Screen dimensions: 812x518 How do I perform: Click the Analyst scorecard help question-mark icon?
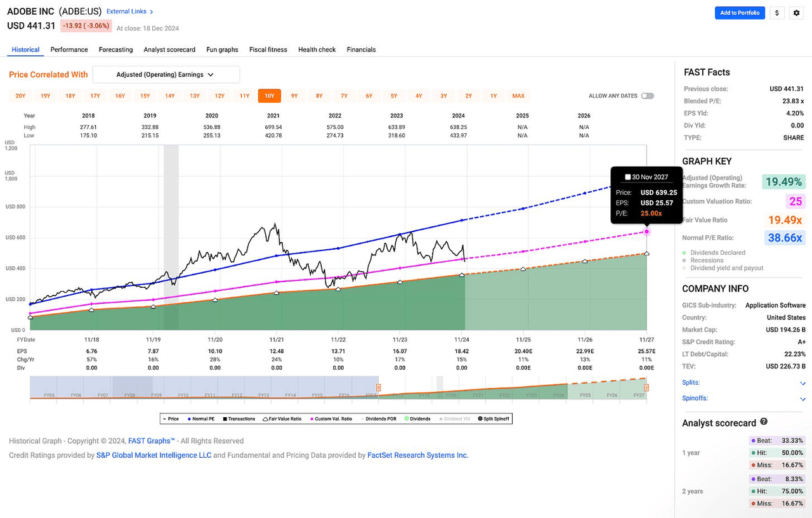(x=764, y=422)
